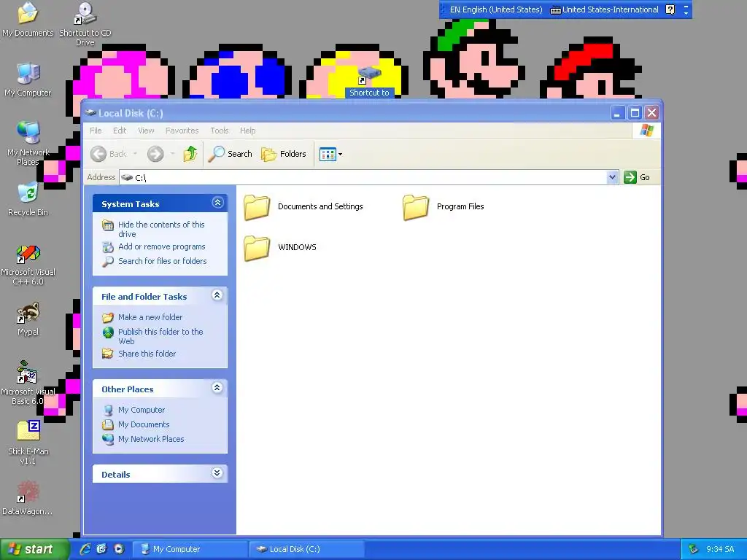Select My Network Places desktop icon
This screenshot has width=747, height=560.
click(x=28, y=133)
